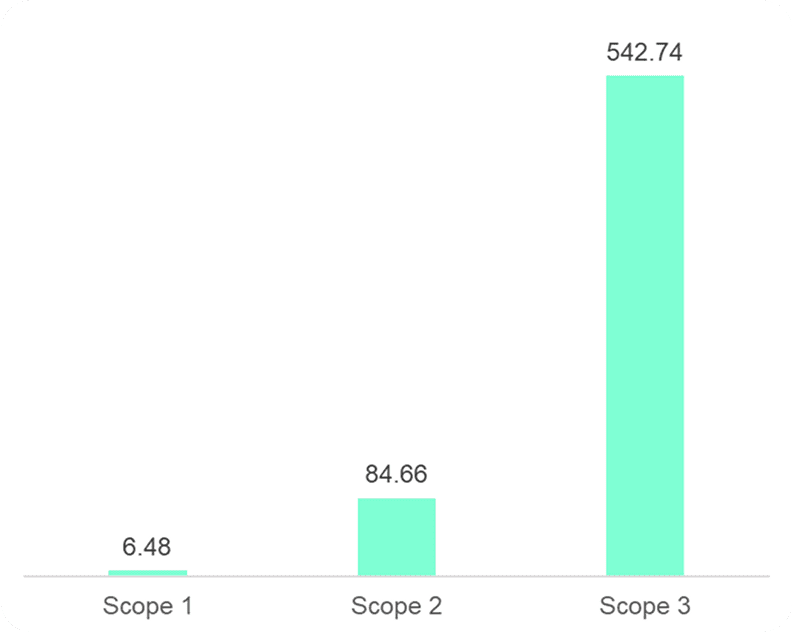The height and width of the screenshot is (632, 793).
Task: Select the tall Scope 3 bar
Action: (x=645, y=325)
